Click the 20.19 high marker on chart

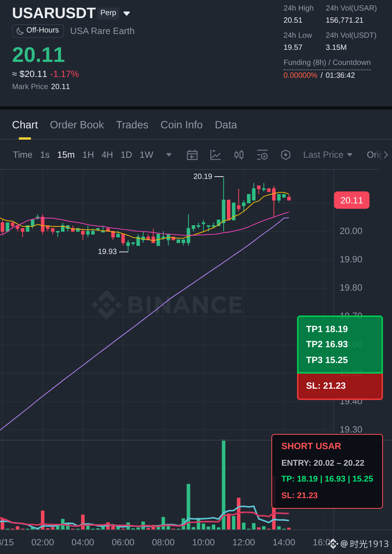tap(203, 177)
